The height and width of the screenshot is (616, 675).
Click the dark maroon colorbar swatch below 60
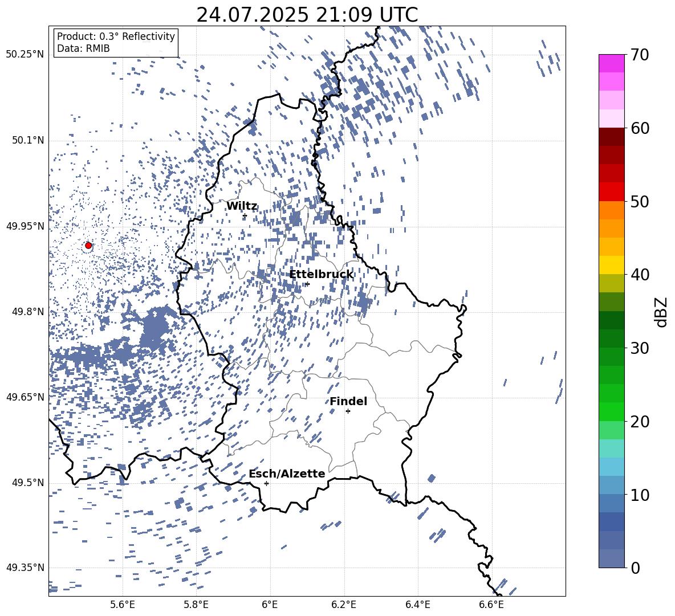pos(611,137)
